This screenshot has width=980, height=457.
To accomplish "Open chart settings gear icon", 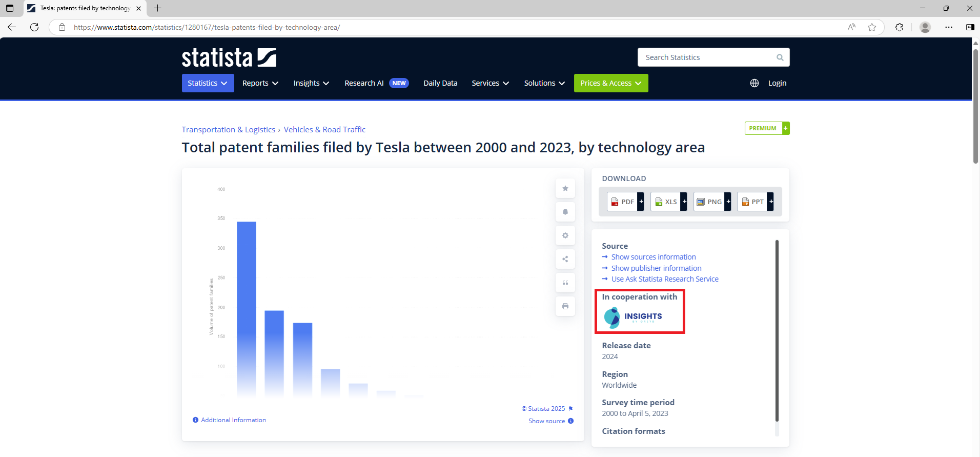I will (x=565, y=235).
